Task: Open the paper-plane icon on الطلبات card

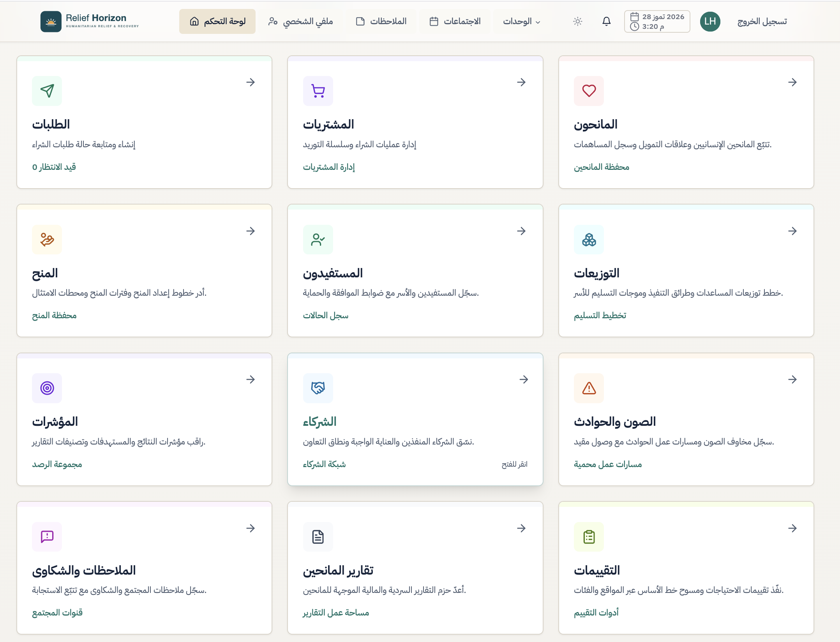Action: (47, 91)
